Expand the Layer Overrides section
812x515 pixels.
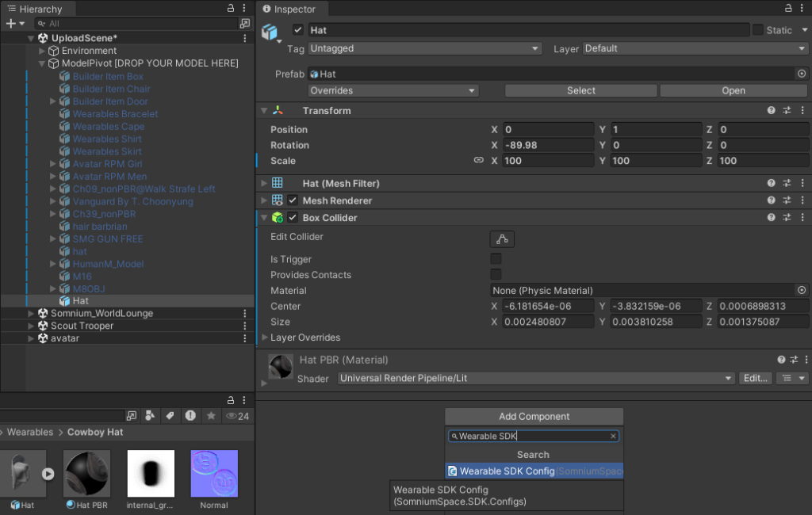click(x=265, y=338)
